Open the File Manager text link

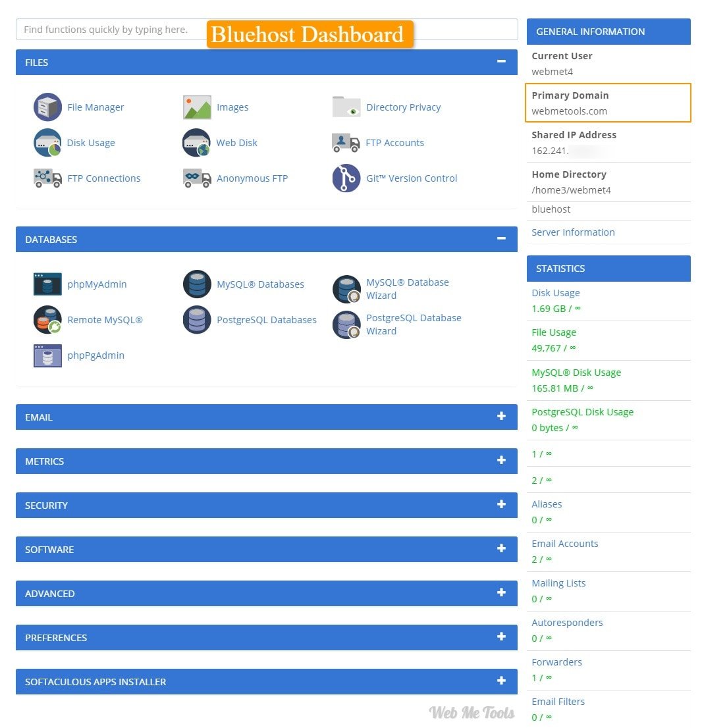[95, 107]
